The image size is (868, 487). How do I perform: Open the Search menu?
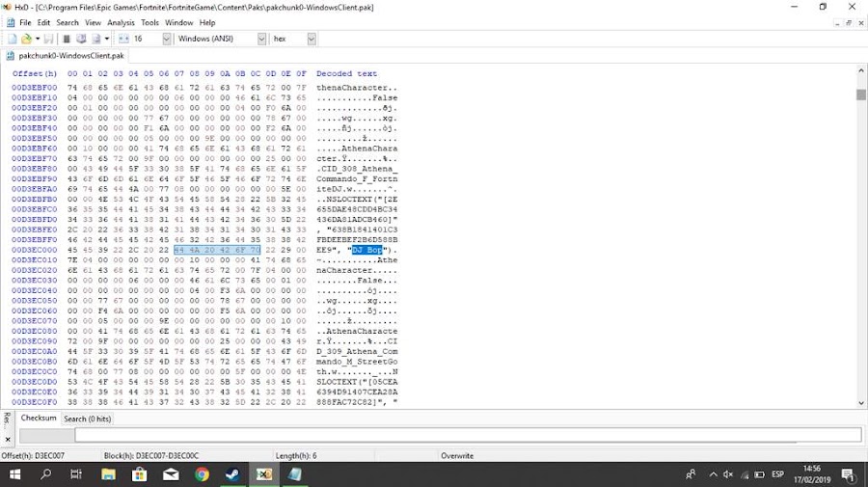[68, 23]
